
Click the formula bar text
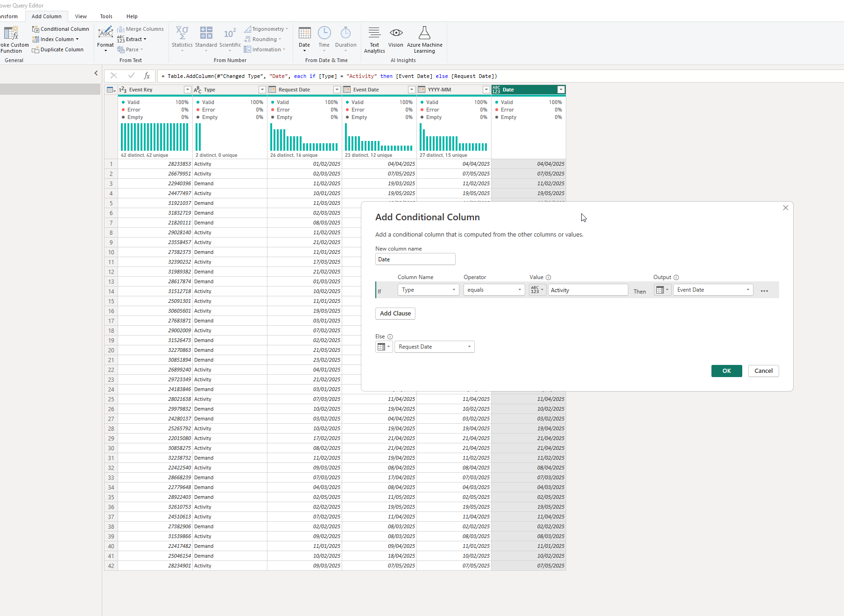click(329, 76)
